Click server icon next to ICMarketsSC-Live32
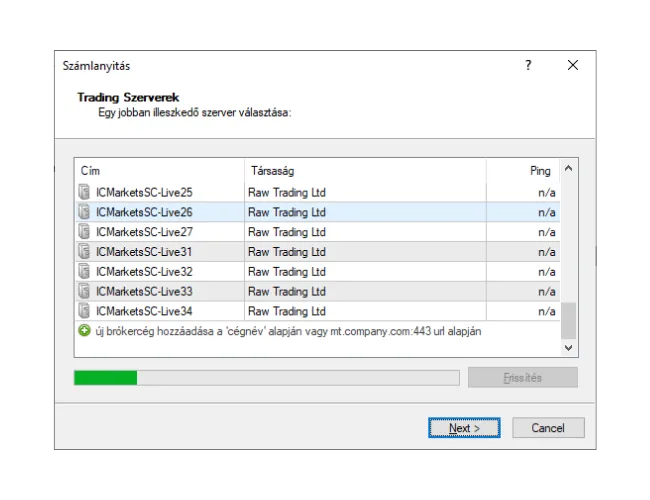Image resolution: width=650 pixels, height=500 pixels. pos(84,272)
